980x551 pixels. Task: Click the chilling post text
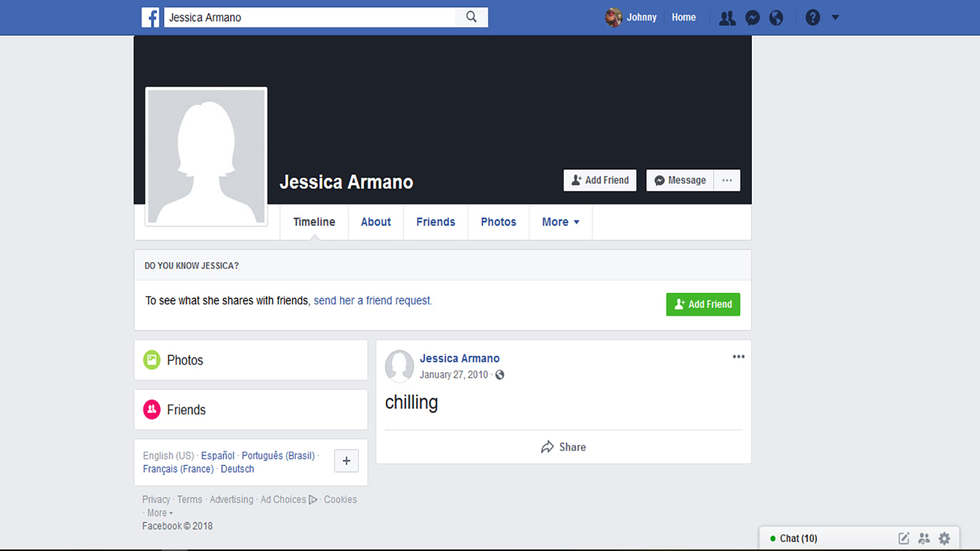tap(411, 402)
